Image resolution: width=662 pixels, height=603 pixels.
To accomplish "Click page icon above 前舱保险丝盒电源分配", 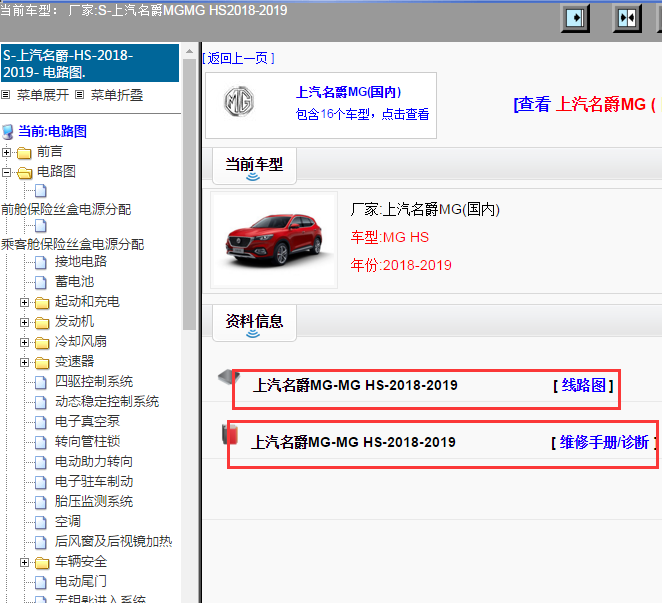I will click(41, 191).
